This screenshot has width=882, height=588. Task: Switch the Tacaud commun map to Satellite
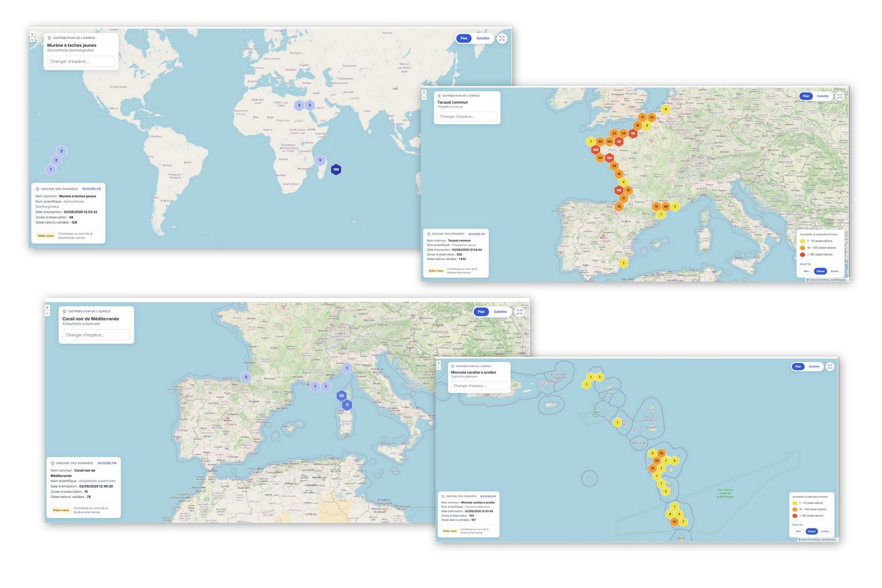pos(822,96)
